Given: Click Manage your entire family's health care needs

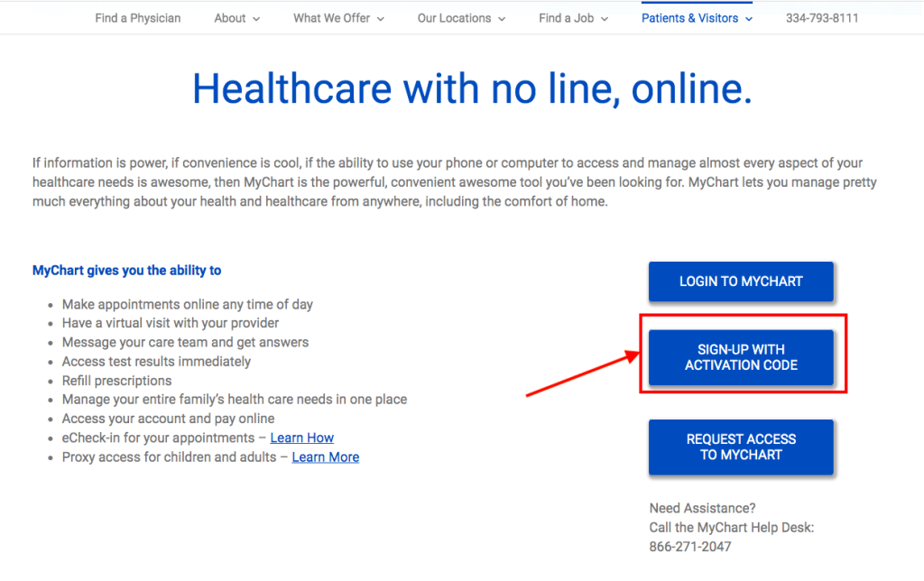Looking at the screenshot, I should tap(235, 400).
